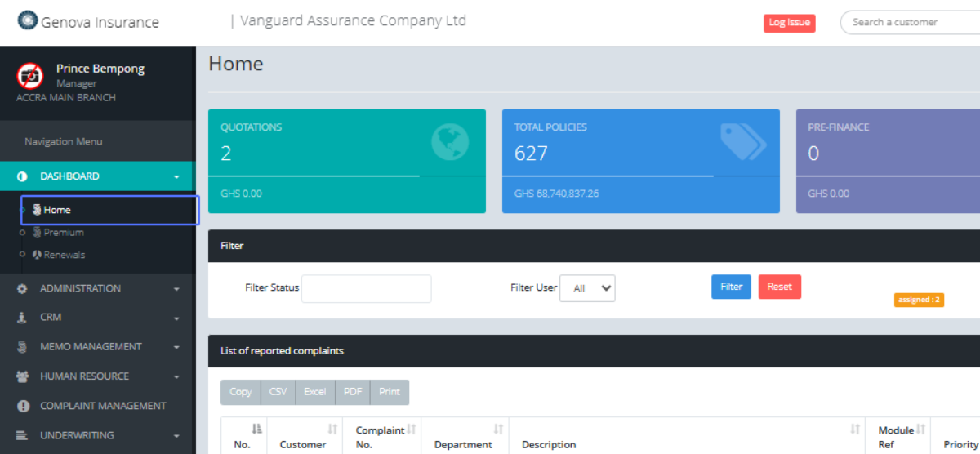Click the tags icon on Total Policies card
This screenshot has height=454, width=980.
tap(743, 142)
